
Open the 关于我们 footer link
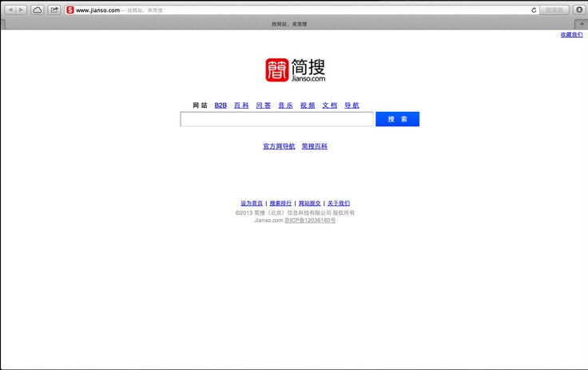(339, 204)
